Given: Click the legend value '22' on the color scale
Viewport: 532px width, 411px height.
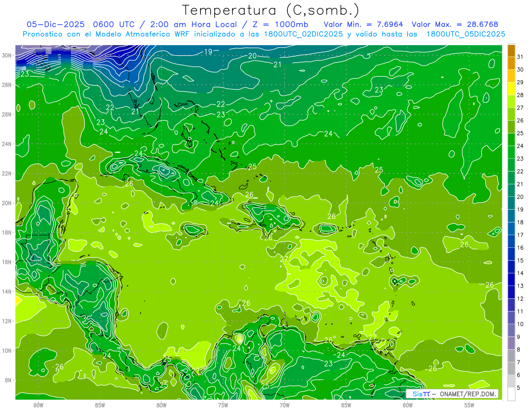Looking at the screenshot, I should point(520,171).
